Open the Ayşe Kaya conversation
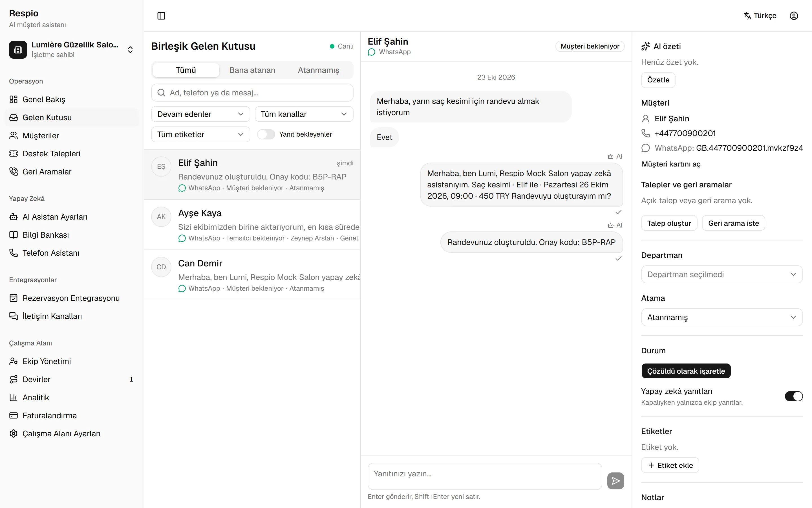This screenshot has width=812, height=508. coord(252,225)
